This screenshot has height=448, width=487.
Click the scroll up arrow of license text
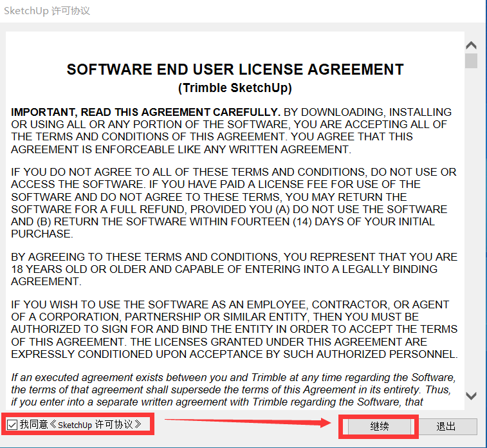pyautogui.click(x=471, y=45)
